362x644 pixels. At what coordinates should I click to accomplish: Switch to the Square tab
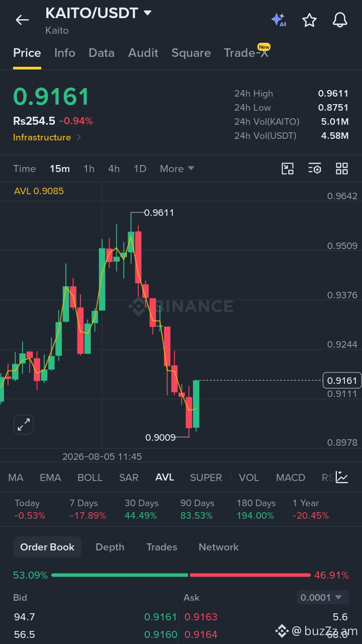pyautogui.click(x=191, y=53)
